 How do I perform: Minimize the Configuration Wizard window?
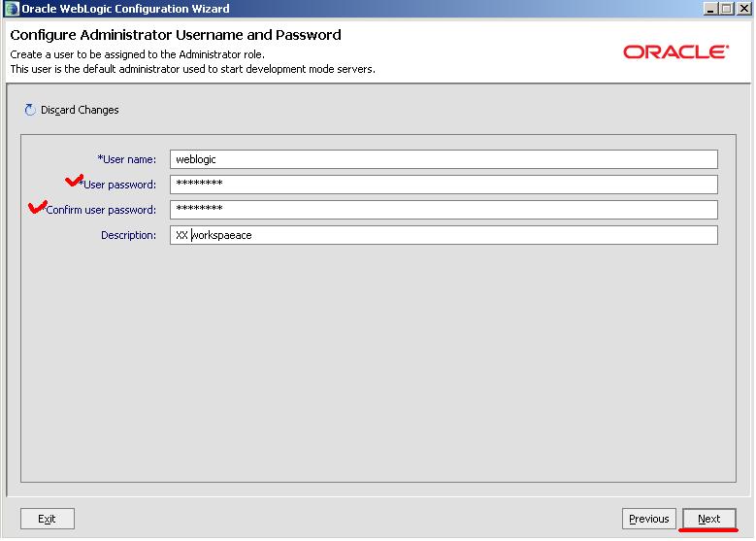(x=710, y=9)
